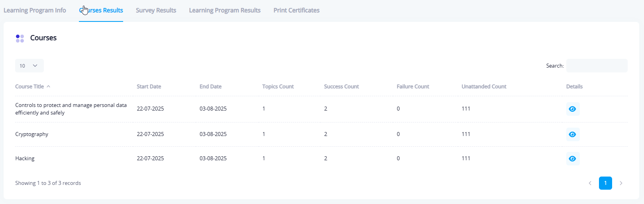View details for the Cryptography course
Screen dimensions: 644x204
572,134
